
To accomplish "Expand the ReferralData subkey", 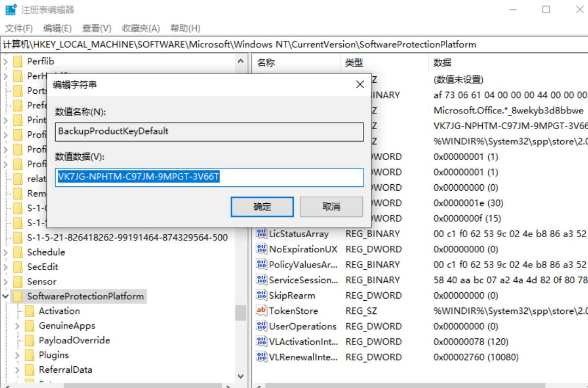I will tap(17, 369).
